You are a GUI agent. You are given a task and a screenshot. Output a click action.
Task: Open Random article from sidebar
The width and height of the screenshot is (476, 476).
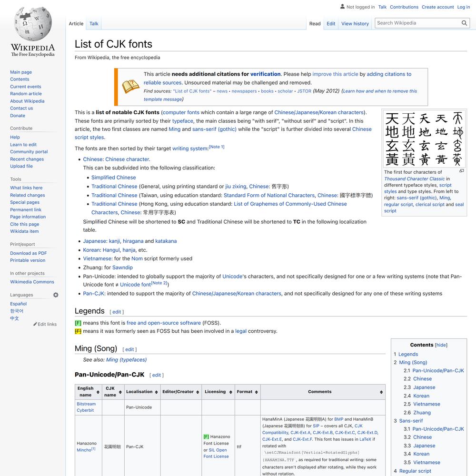[x=26, y=94]
